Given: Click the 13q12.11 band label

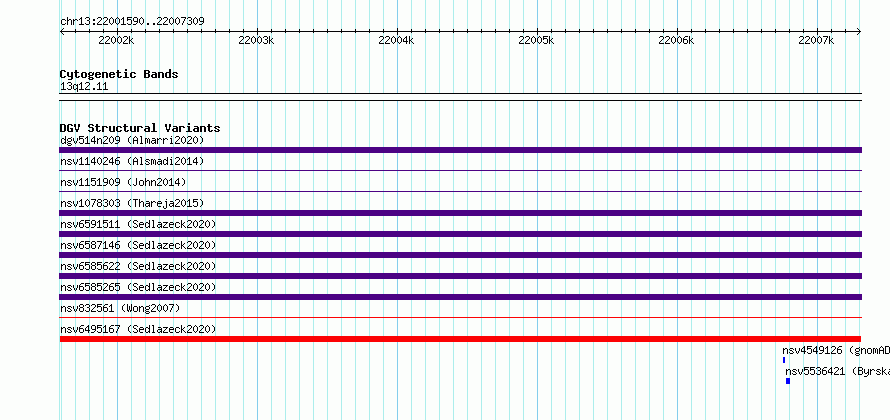Looking at the screenshot, I should (x=84, y=87).
